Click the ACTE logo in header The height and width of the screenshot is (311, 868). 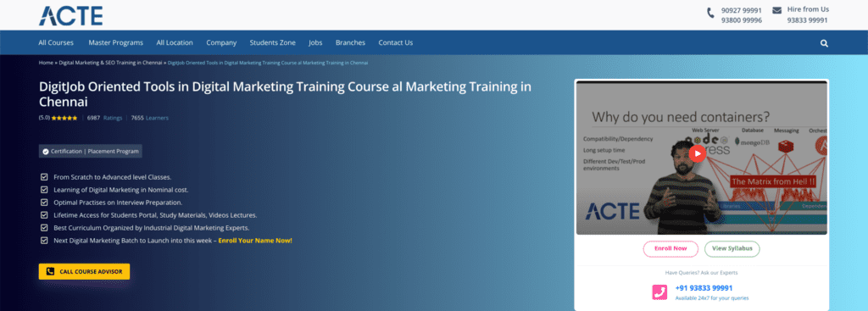[70, 15]
